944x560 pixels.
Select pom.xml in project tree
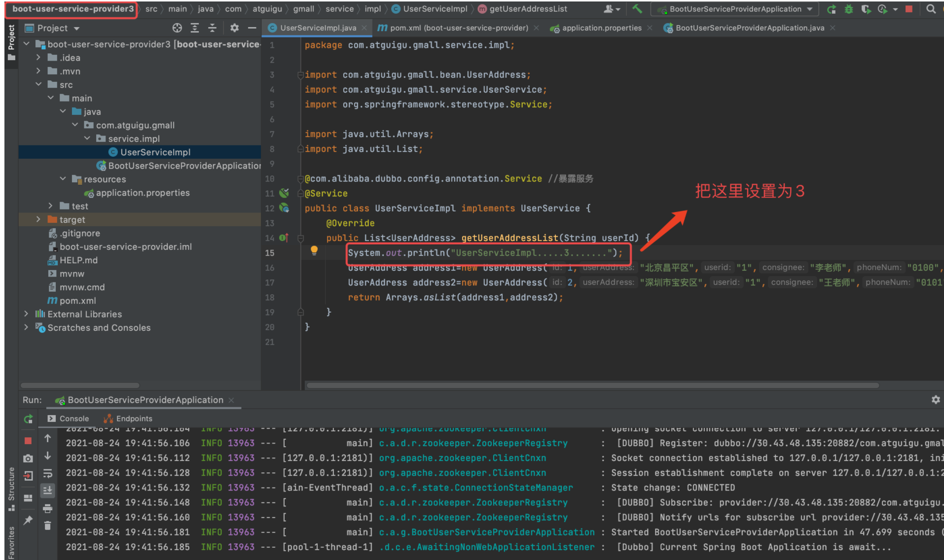coord(72,301)
